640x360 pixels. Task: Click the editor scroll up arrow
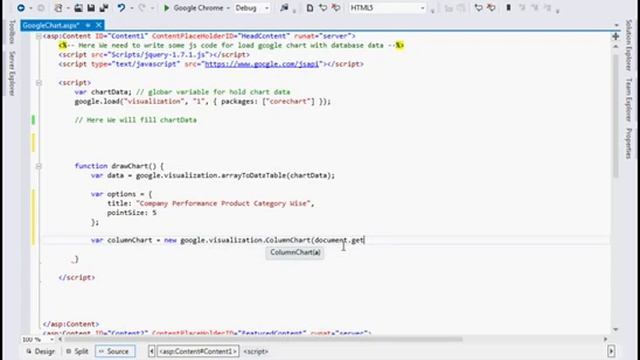[x=616, y=47]
